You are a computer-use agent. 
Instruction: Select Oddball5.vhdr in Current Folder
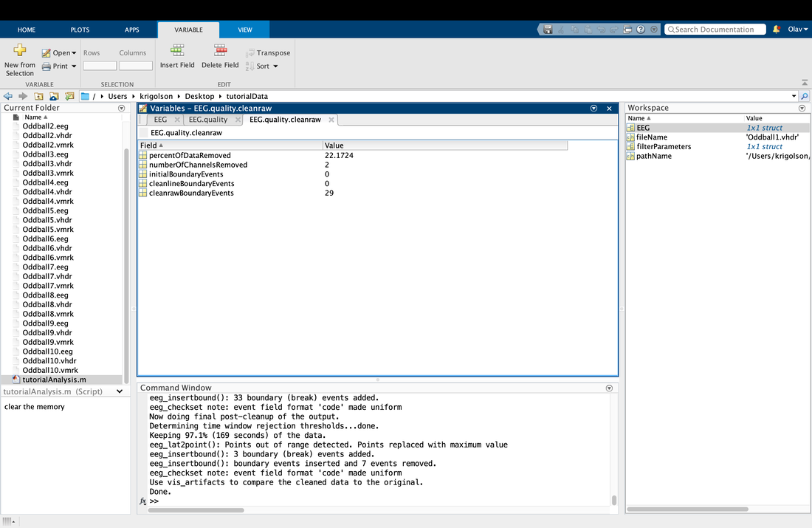click(47, 220)
